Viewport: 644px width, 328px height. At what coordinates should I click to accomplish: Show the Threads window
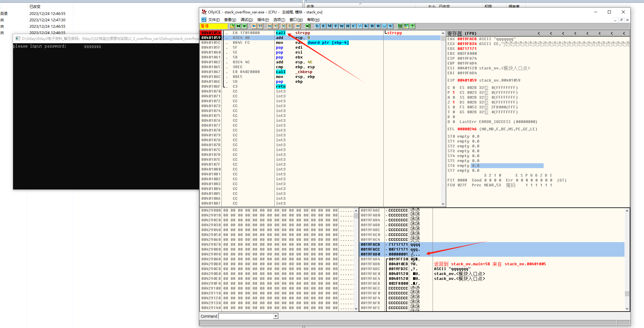336,26
